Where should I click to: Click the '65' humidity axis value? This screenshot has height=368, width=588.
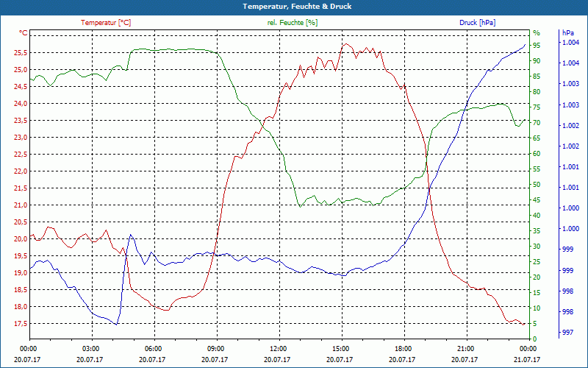[x=537, y=138]
